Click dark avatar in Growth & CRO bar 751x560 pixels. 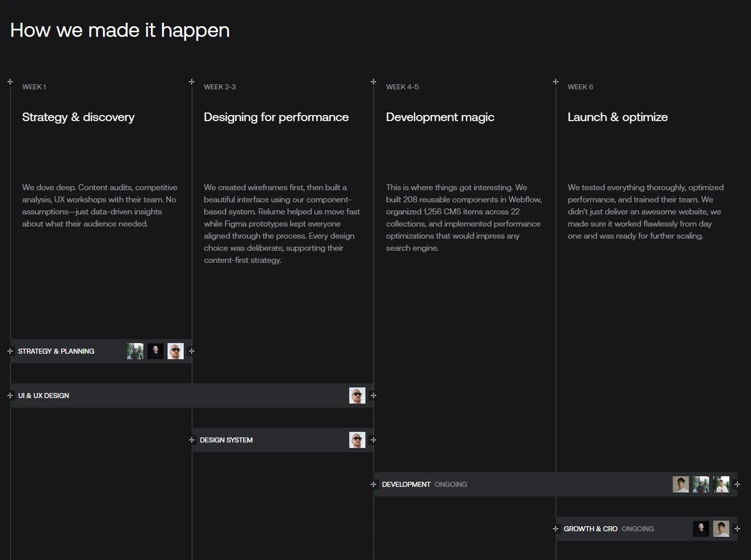tap(701, 529)
